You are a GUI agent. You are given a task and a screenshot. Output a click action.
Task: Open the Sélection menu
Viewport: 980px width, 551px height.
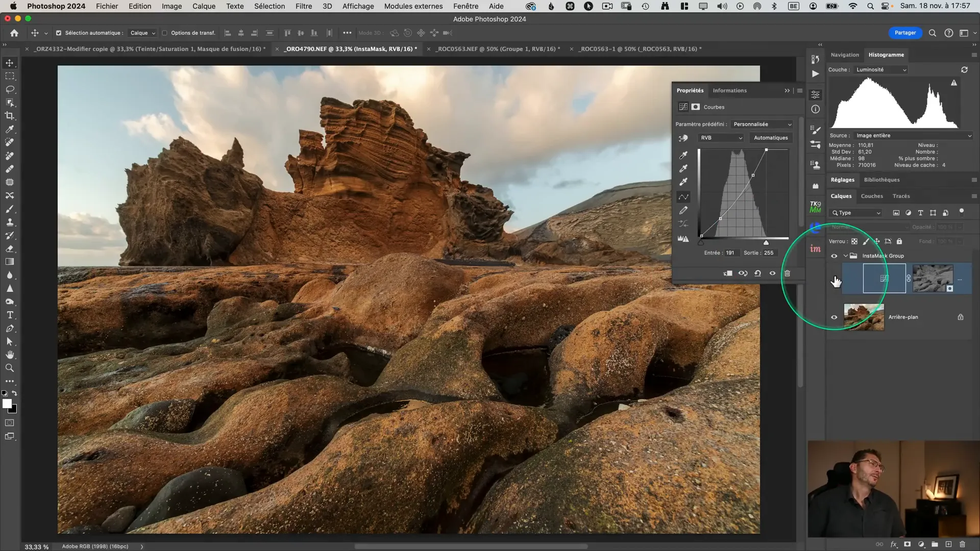coord(269,6)
